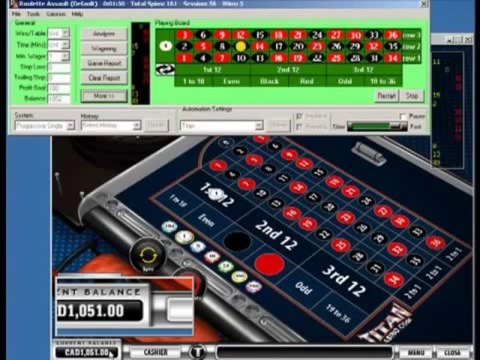Click the CAD1,051.00 balance in casino bottom bar

click(x=87, y=352)
